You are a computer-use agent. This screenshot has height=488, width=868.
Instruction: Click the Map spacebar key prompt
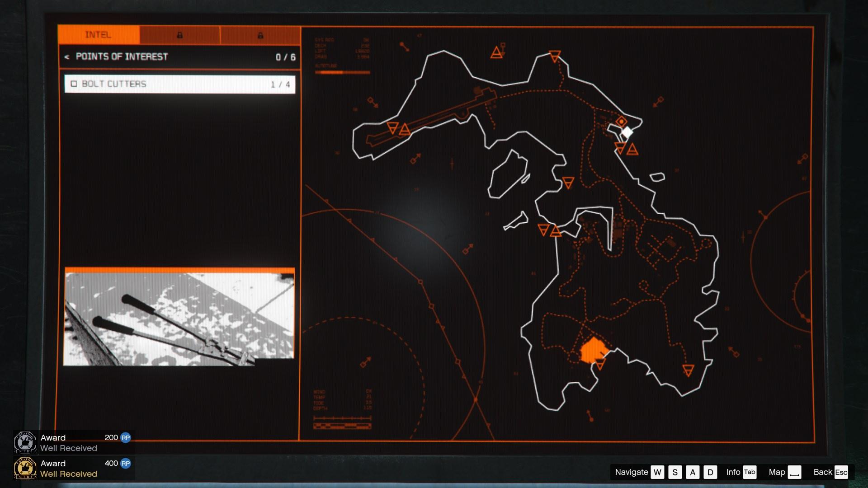794,472
